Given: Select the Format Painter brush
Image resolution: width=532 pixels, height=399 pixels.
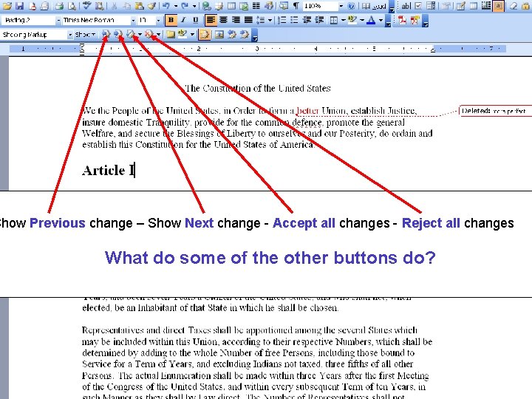Looking at the screenshot, I should pyautogui.click(x=151, y=6).
